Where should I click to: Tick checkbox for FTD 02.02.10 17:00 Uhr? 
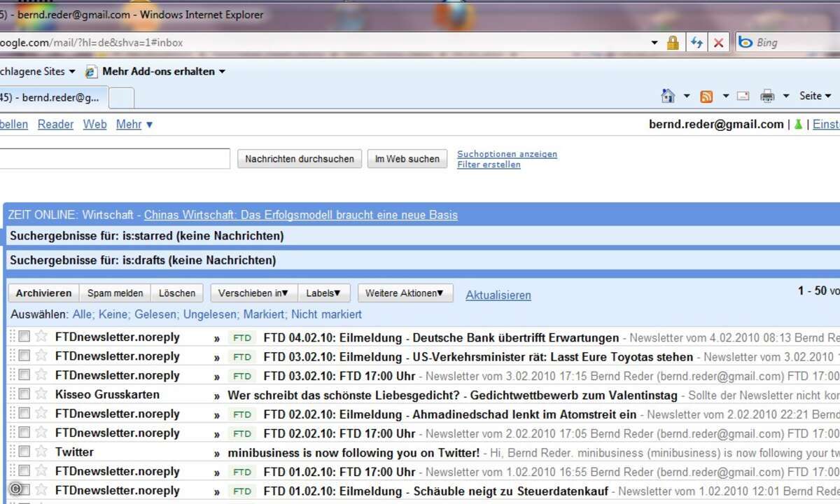[x=24, y=432]
